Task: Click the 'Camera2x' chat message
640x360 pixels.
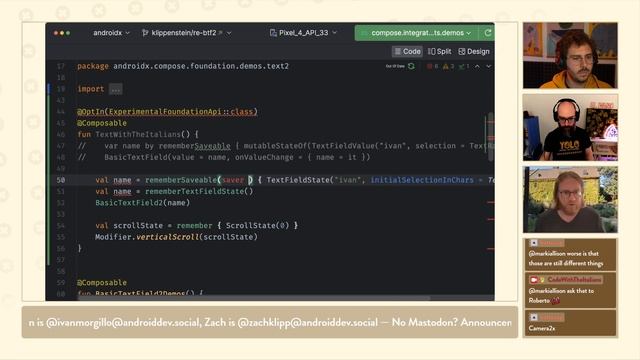Action: [542, 328]
